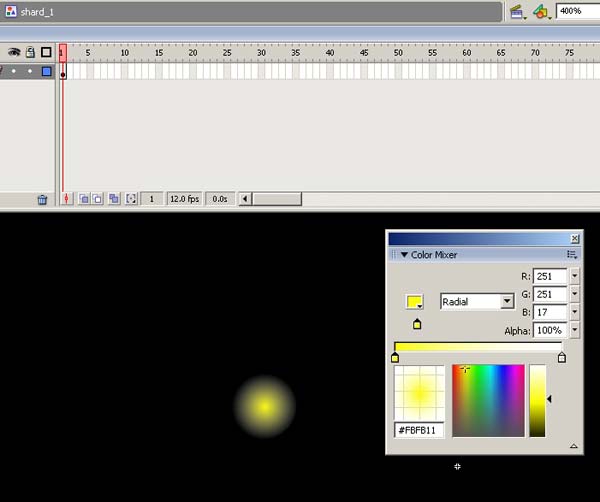This screenshot has width=600, height=502.
Task: Enable Onion Skin in timeline
Action: point(84,199)
